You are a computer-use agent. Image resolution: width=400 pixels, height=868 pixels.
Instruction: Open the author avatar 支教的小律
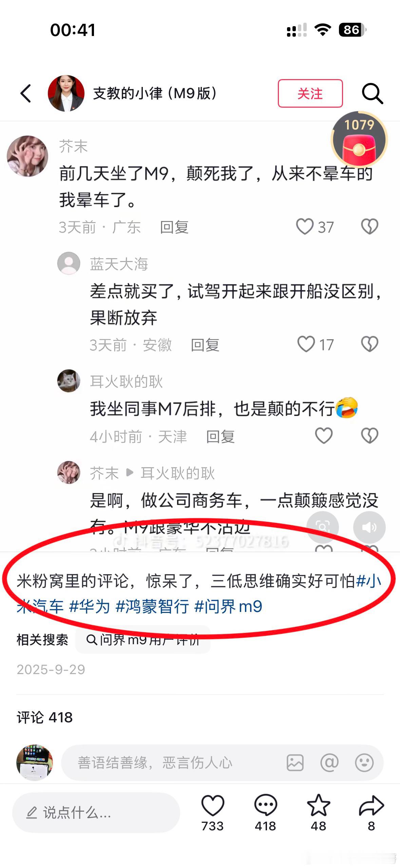66,93
